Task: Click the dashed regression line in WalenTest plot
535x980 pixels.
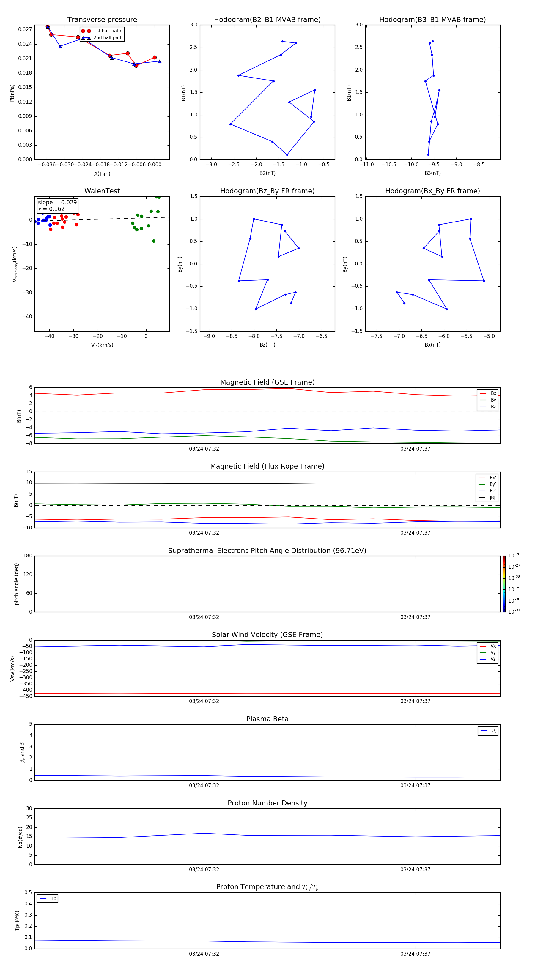Action: tap(102, 219)
